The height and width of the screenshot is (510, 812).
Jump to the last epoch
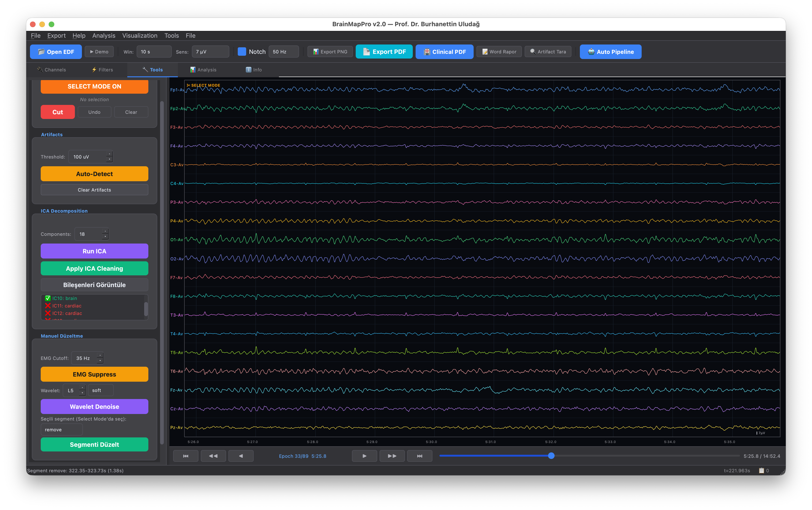point(420,456)
